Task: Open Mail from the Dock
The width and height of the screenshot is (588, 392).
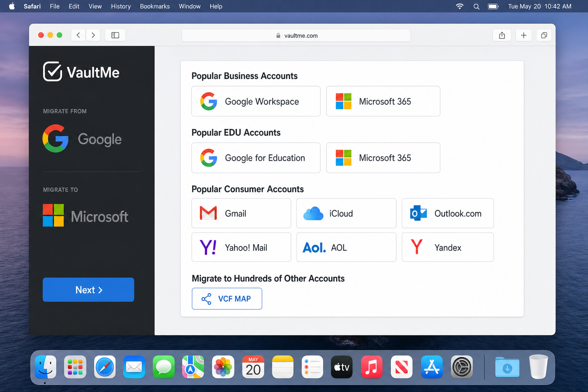Action: 134,367
